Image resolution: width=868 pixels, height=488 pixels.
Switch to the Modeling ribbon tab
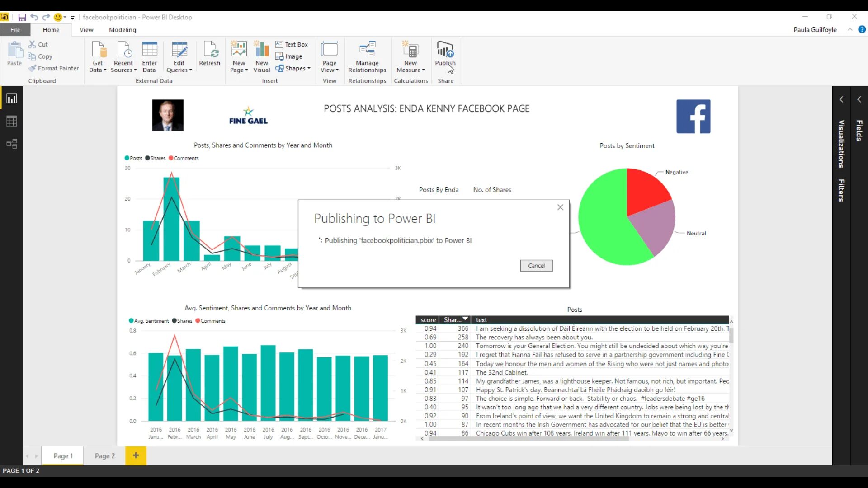[x=123, y=30]
